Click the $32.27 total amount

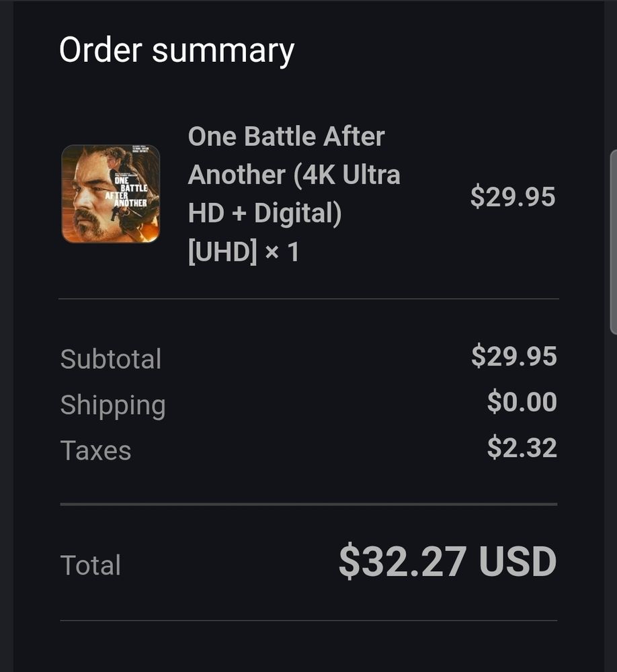click(402, 562)
